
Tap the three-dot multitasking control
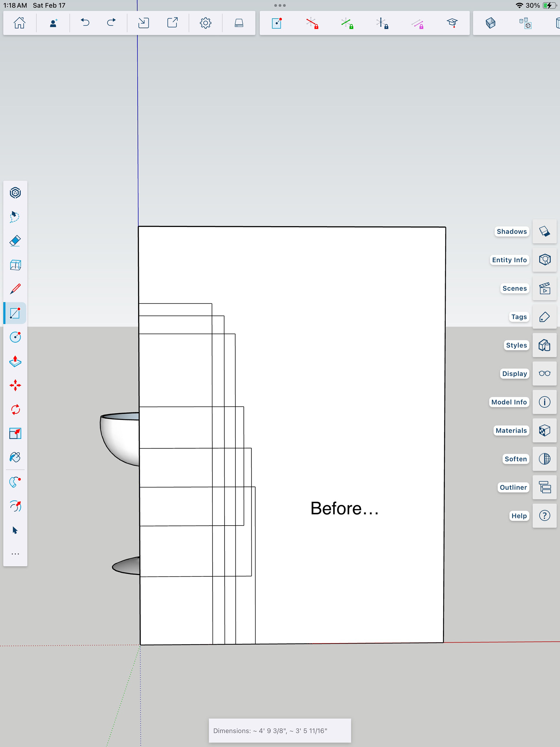(x=280, y=6)
